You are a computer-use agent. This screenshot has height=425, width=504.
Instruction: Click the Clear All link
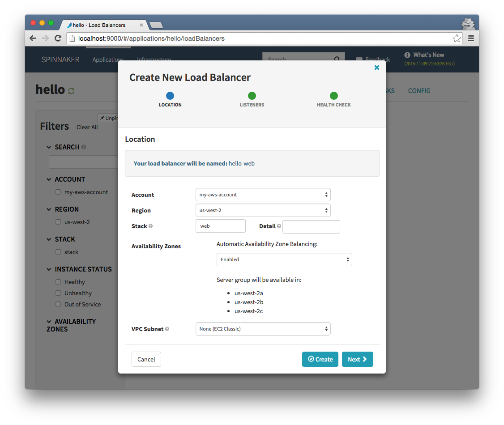coord(87,127)
